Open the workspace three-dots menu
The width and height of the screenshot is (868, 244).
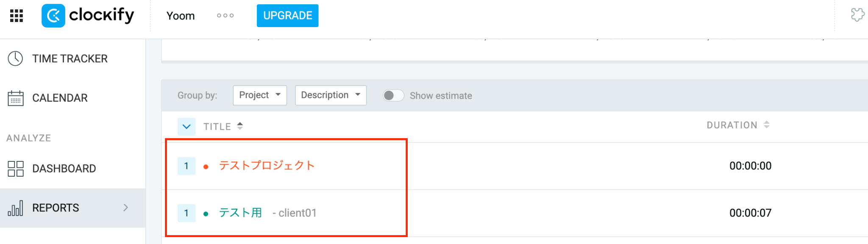point(225,16)
